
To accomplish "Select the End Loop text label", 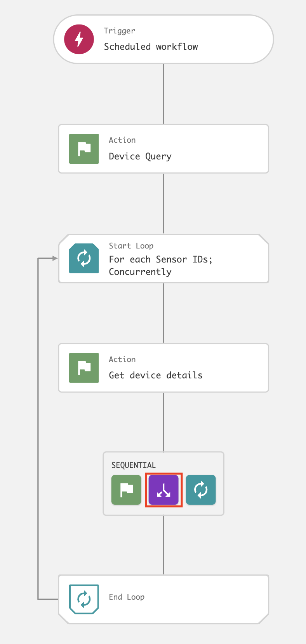I will point(127,597).
